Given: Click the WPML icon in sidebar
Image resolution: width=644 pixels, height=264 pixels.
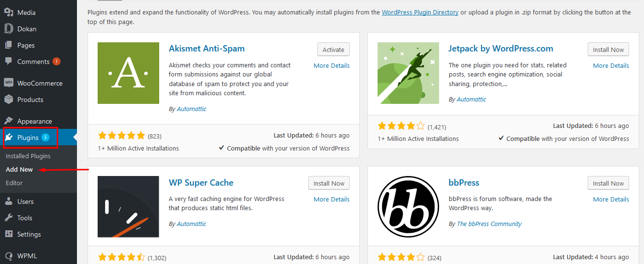Looking at the screenshot, I should [x=9, y=256].
